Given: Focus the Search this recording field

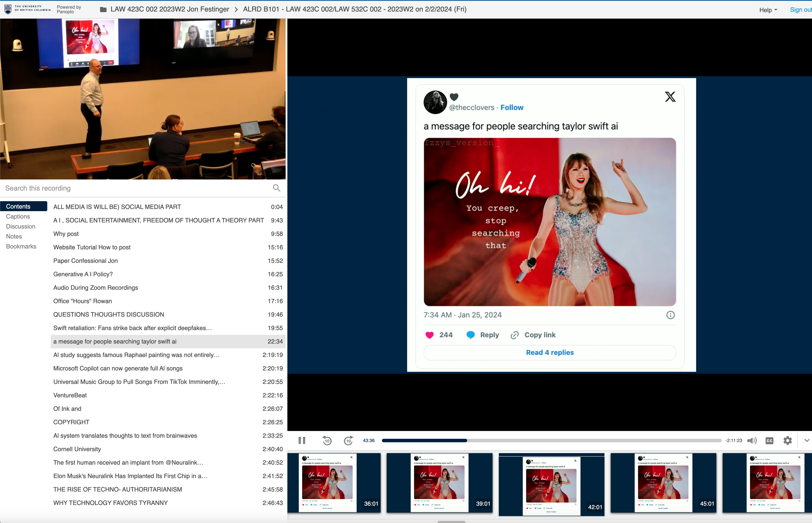Looking at the screenshot, I should point(136,188).
